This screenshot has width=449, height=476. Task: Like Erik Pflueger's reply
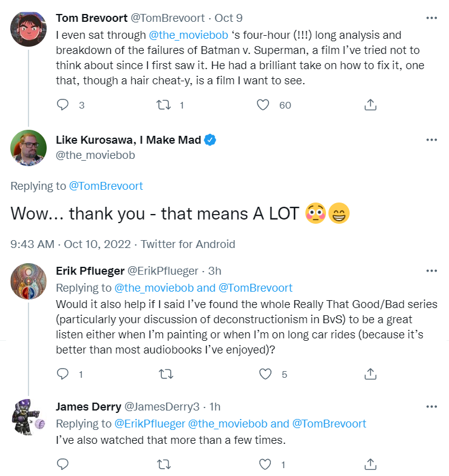265,374
